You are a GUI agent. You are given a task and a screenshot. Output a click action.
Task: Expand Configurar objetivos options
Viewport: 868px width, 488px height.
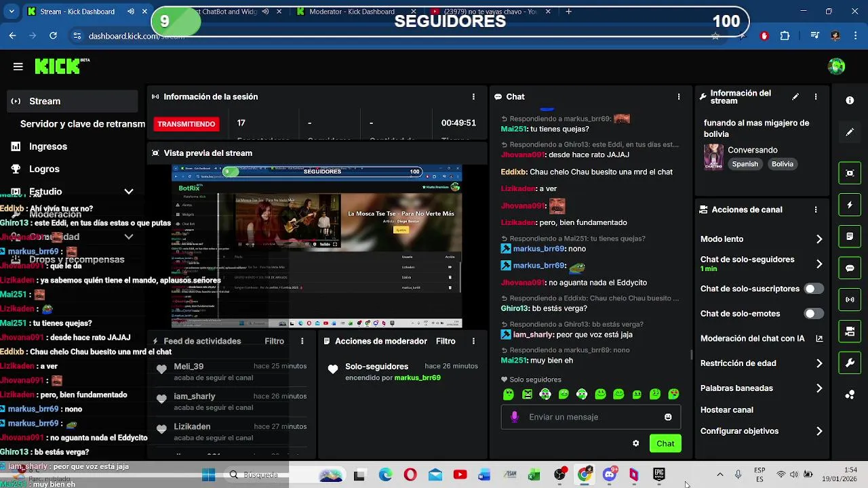click(819, 431)
